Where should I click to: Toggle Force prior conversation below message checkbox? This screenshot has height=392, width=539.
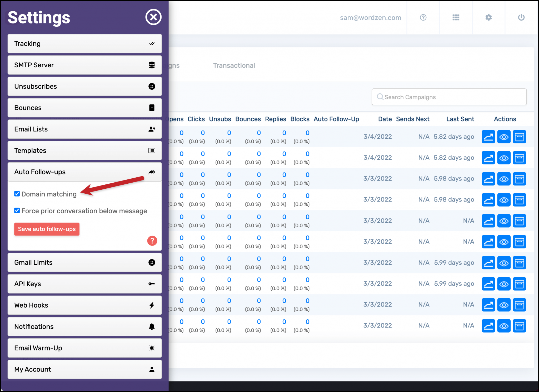point(17,211)
